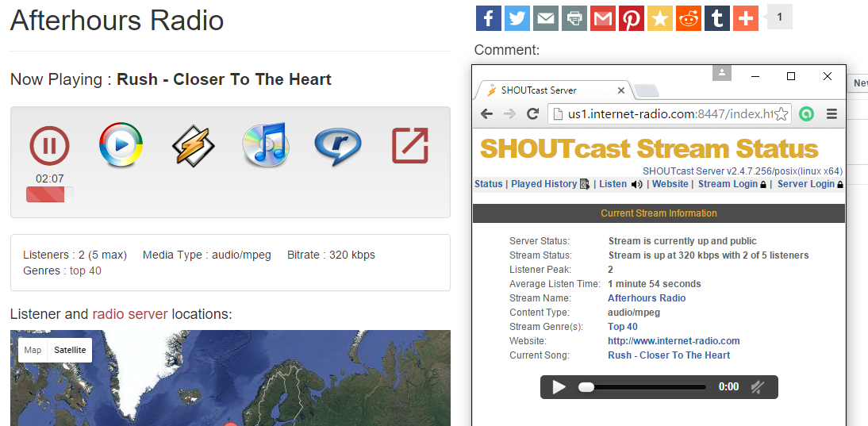868x426 pixels.
Task: Adjust the red volume slider bar
Action: [49, 194]
